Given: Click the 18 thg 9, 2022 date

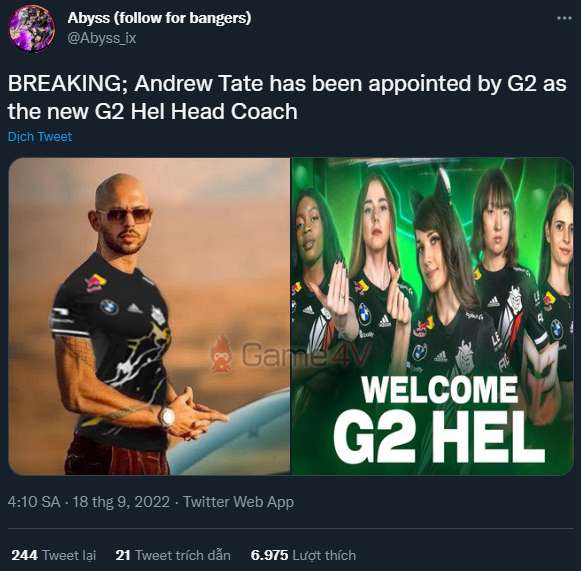Looking at the screenshot, I should pyautogui.click(x=121, y=502).
